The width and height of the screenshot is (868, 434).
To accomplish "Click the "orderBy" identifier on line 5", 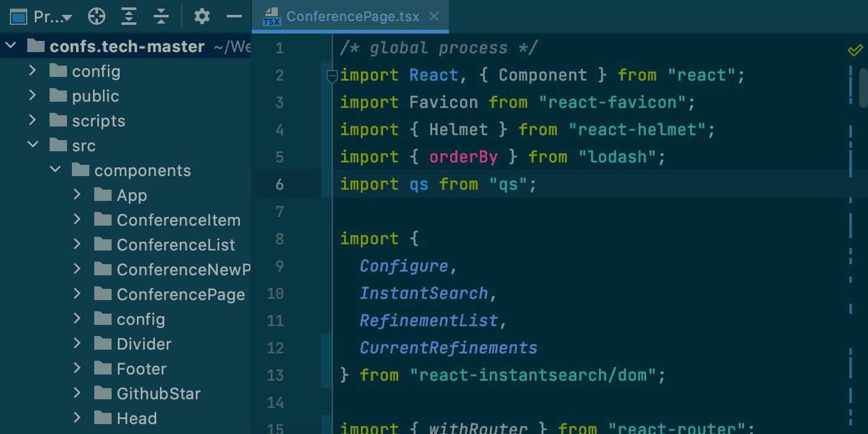I will 464,157.
